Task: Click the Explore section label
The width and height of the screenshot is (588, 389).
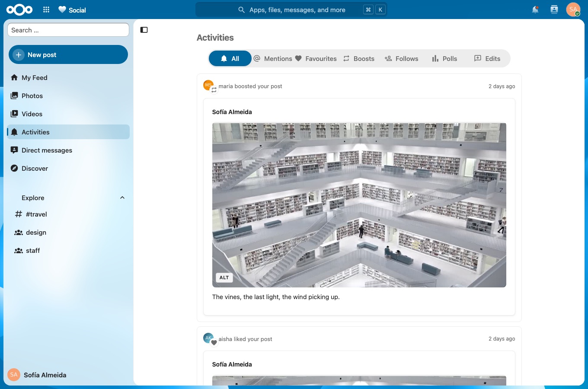Action: (33, 198)
